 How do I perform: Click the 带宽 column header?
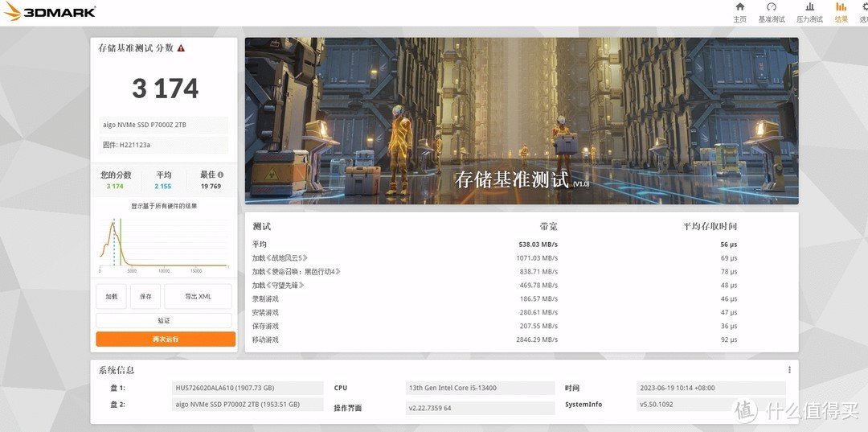pyautogui.click(x=548, y=227)
